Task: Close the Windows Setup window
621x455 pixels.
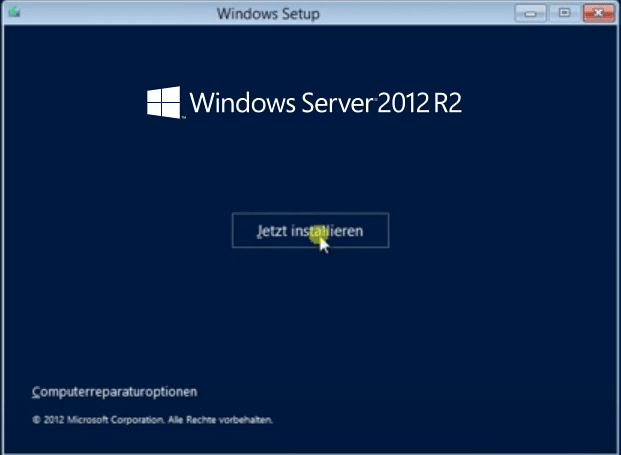Action: [598, 13]
